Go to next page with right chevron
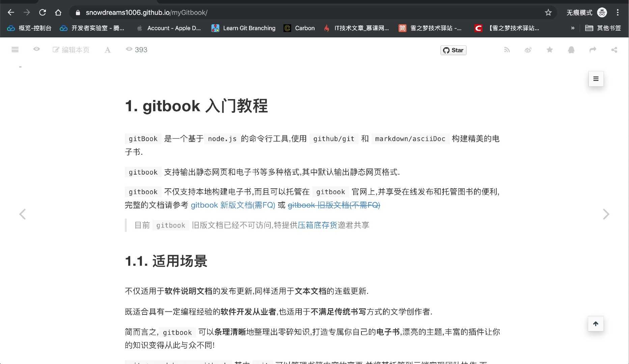The image size is (629, 364). pos(606,214)
